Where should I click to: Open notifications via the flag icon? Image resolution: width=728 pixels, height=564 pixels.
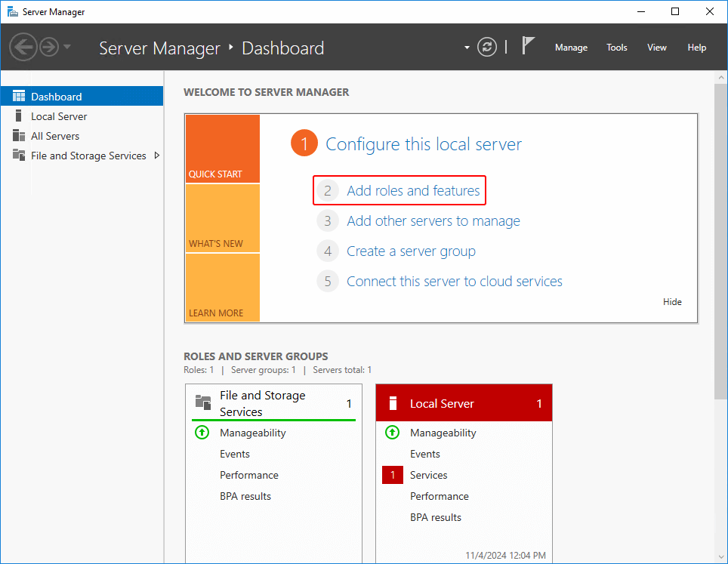(x=529, y=45)
